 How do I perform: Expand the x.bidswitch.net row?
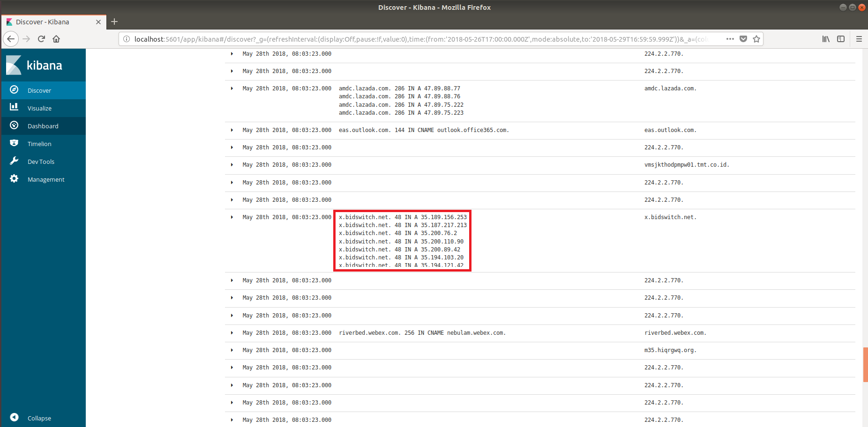(x=232, y=217)
